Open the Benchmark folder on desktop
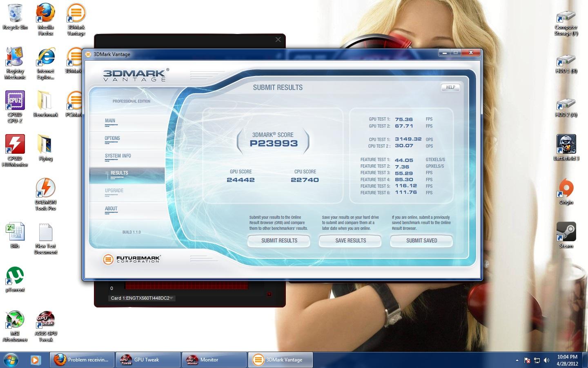This screenshot has width=588, height=368. pos(45,103)
